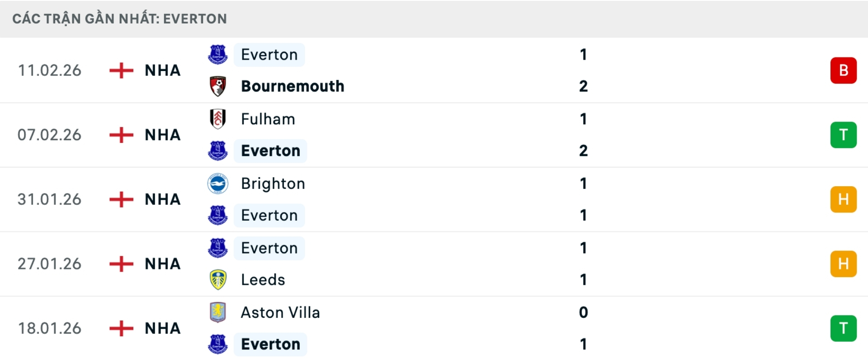Click the score 2 for Fulham vs Everton
Screen dimensions: 868x358
[x=584, y=151]
